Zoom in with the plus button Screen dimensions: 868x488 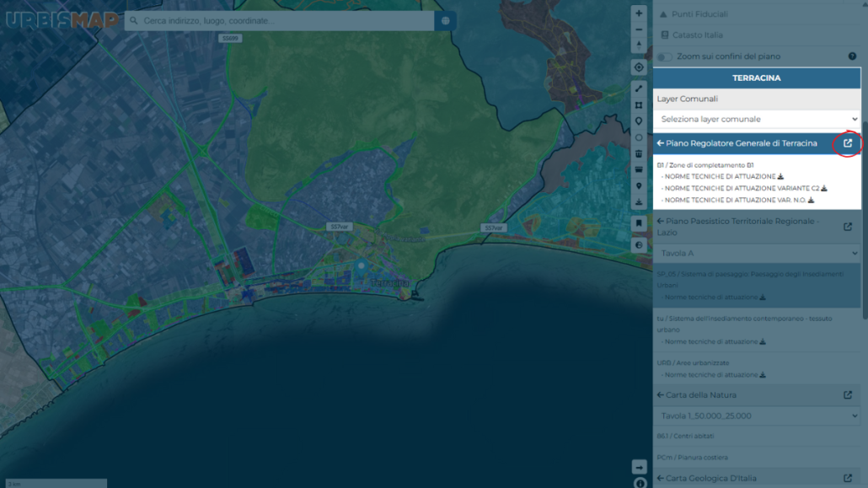[x=639, y=13]
